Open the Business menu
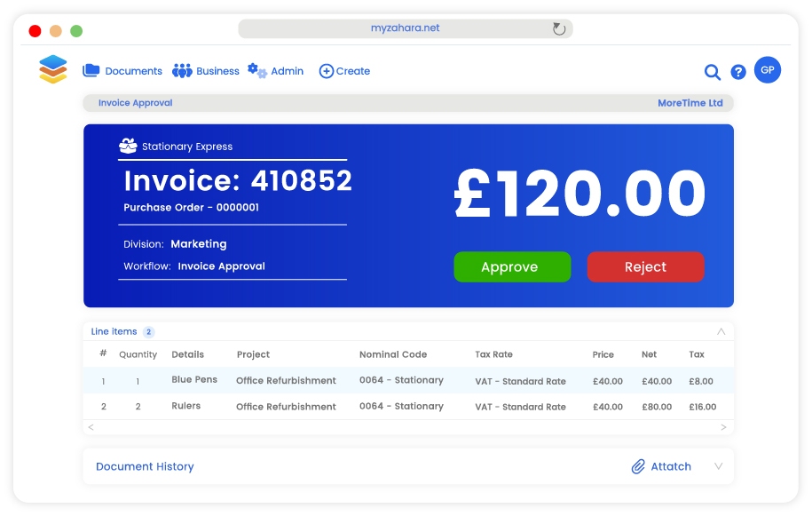 click(x=217, y=71)
